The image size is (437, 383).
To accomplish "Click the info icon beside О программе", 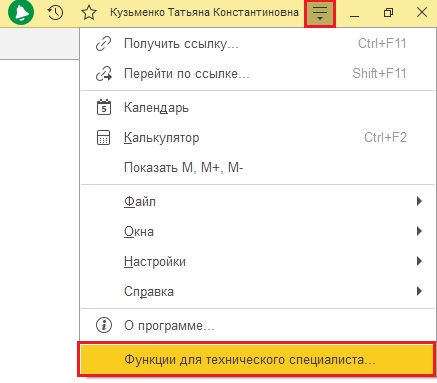I will (x=104, y=325).
